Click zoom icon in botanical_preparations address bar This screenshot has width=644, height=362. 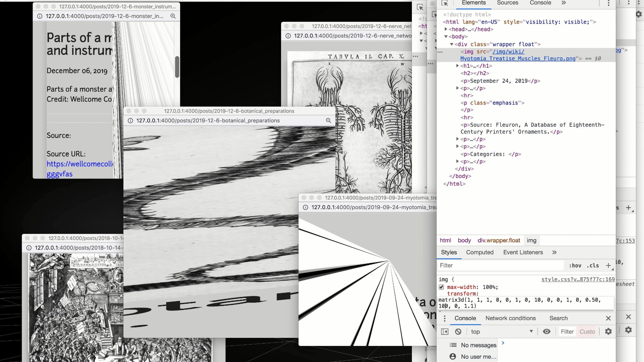(328, 121)
